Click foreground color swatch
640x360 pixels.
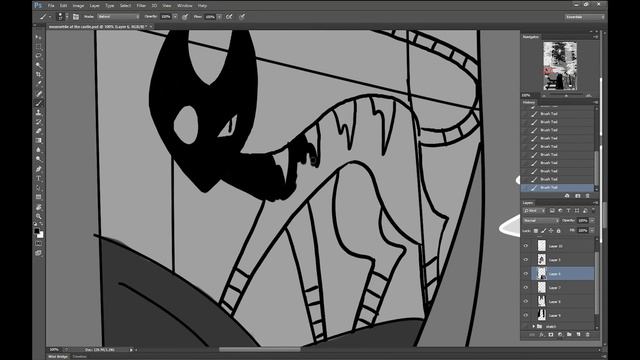click(37, 231)
